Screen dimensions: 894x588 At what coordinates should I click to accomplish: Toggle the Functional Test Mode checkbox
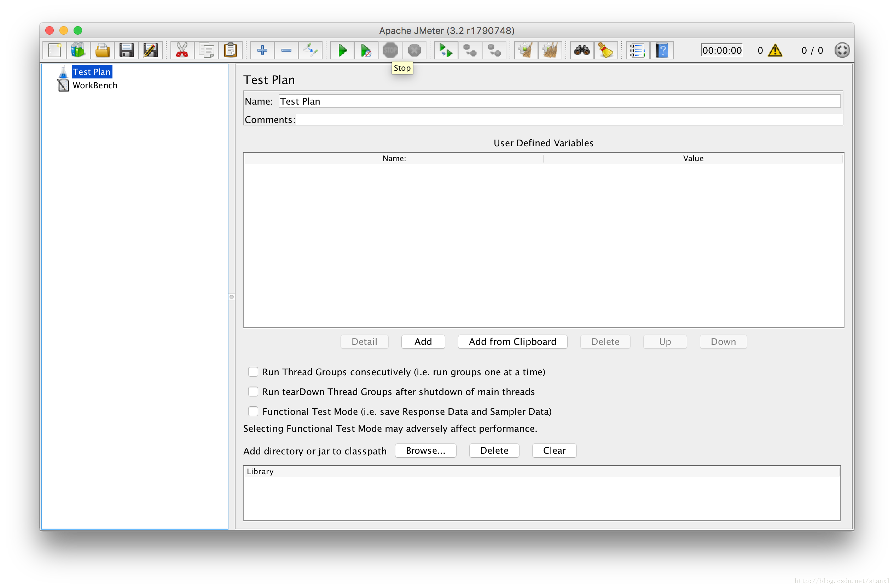tap(253, 412)
